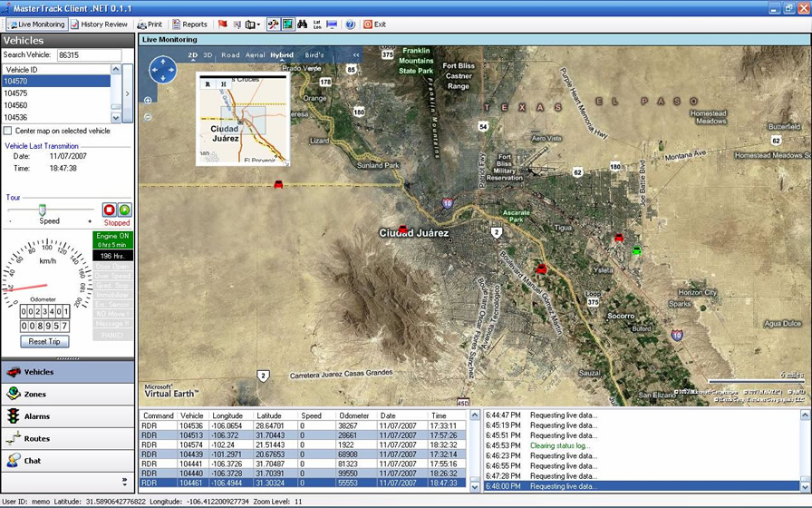Select vehicle 104575 in the list
This screenshot has height=508, width=812.
pyautogui.click(x=56, y=93)
